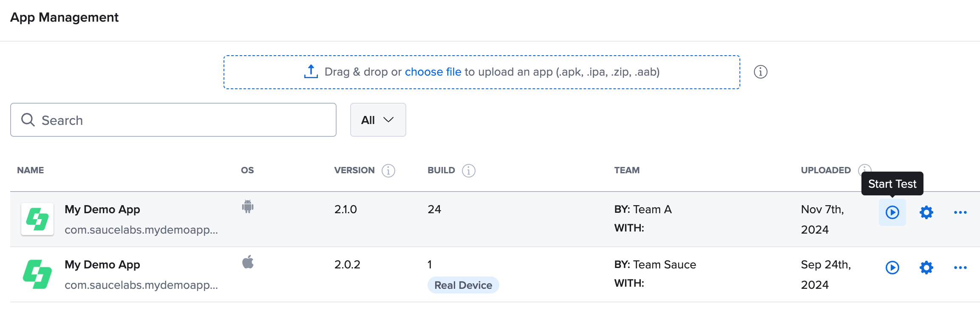
Task: Click the info icon beside VERSION header
Action: 388,170
